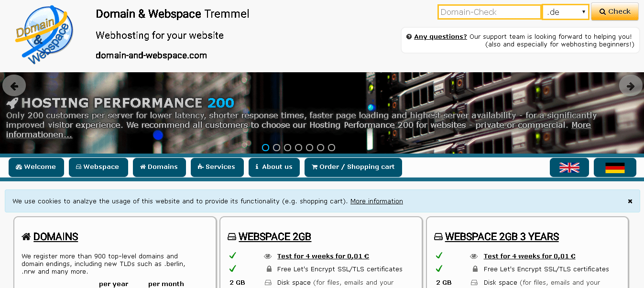This screenshot has width=644, height=288.
Task: Open the Services menu item
Action: (x=217, y=167)
